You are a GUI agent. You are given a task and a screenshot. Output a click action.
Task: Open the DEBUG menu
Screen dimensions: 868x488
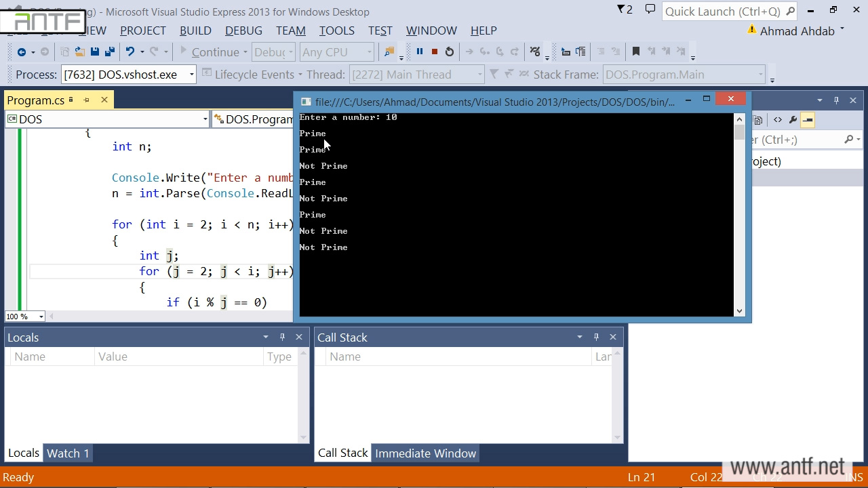(x=243, y=30)
